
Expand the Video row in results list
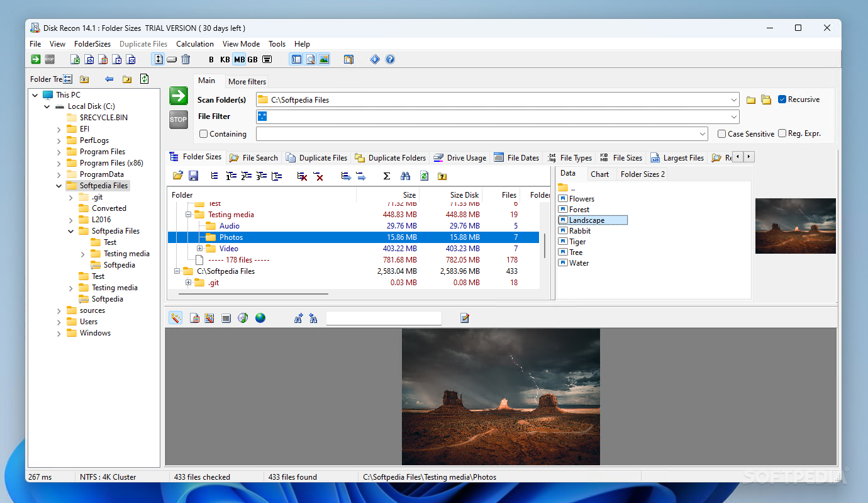coord(199,249)
